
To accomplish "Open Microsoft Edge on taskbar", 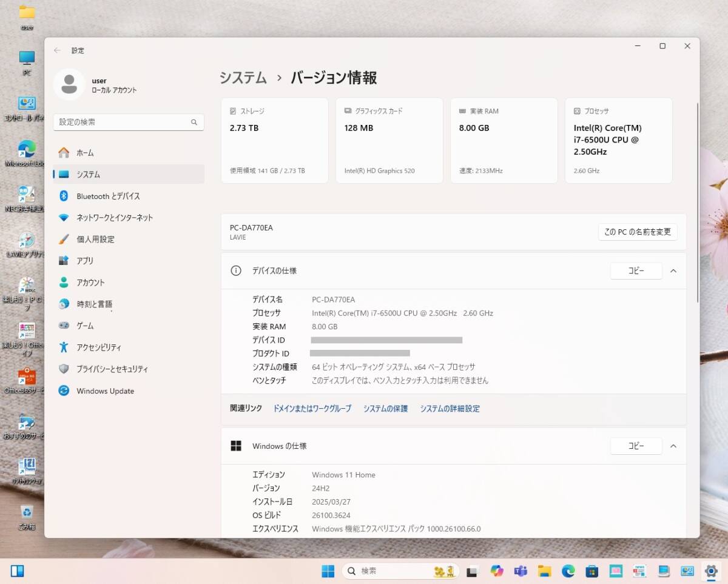I will (x=568, y=571).
